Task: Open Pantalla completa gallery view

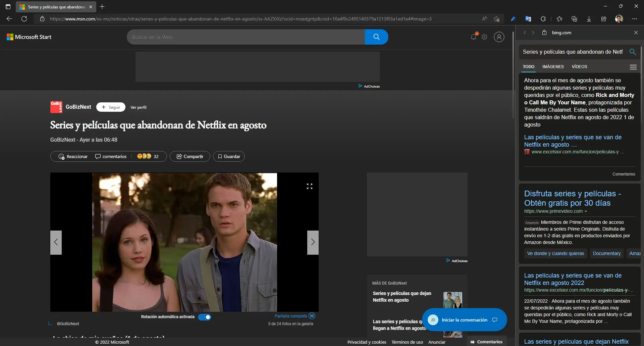Action: point(295,316)
